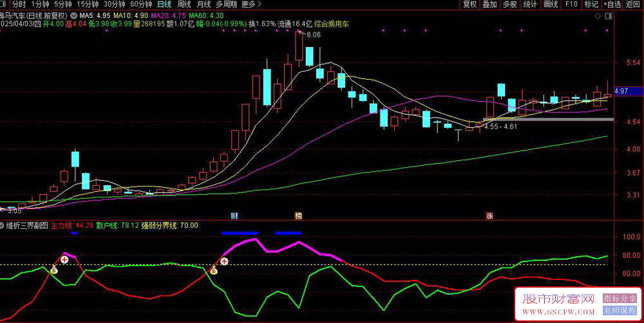Viewport: 644px width, 323px height.
Task: Switch to the 5分钟 period tab
Action: (x=63, y=5)
